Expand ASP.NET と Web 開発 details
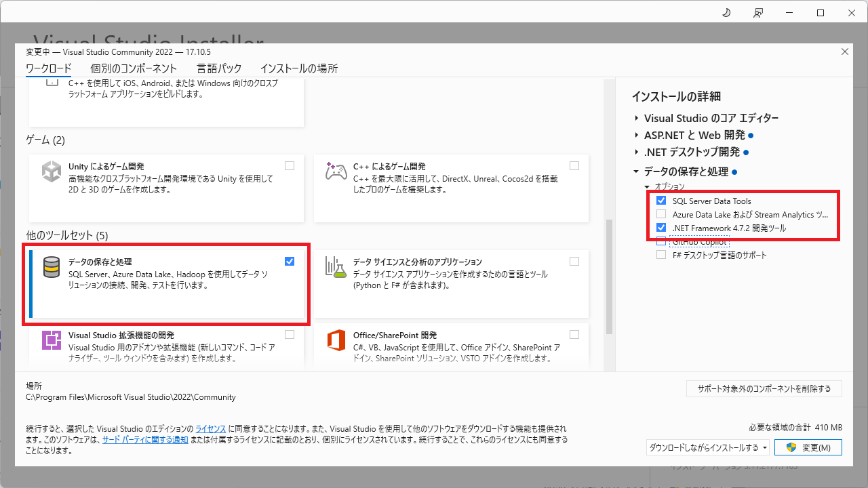The height and width of the screenshot is (488, 868). coord(637,135)
